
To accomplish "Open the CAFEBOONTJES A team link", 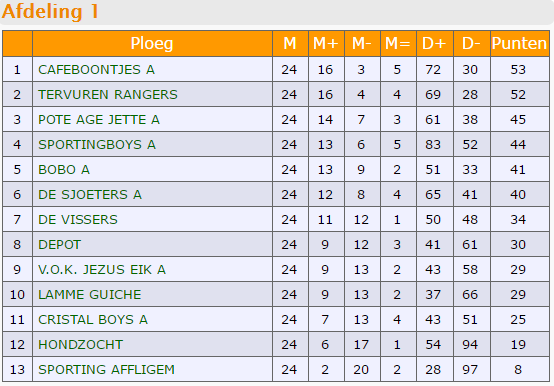I will 96,70.
